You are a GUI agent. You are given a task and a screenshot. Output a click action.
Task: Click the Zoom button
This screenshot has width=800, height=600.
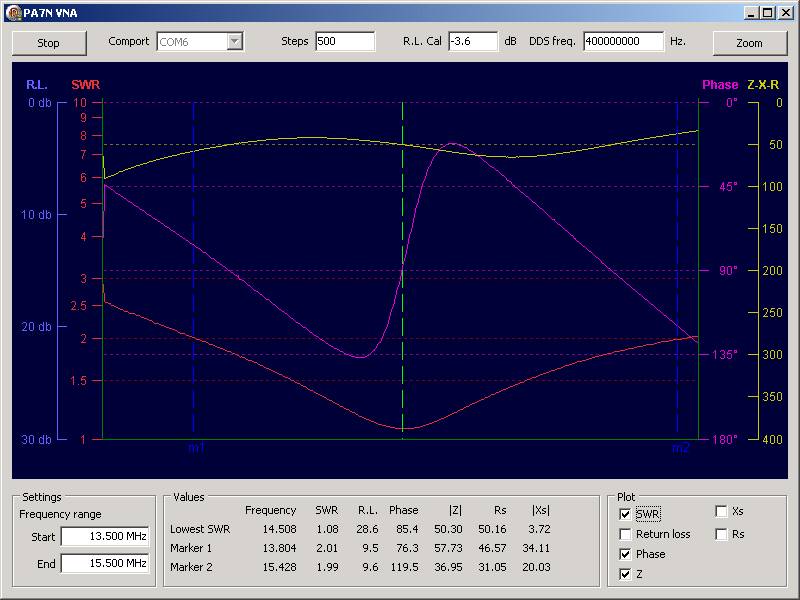(749, 42)
